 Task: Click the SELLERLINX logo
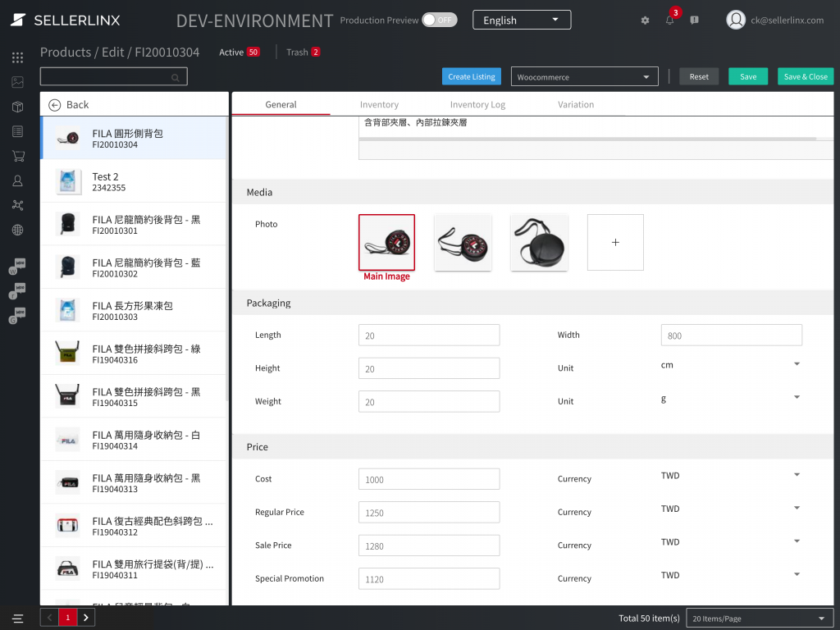pyautogui.click(x=66, y=21)
